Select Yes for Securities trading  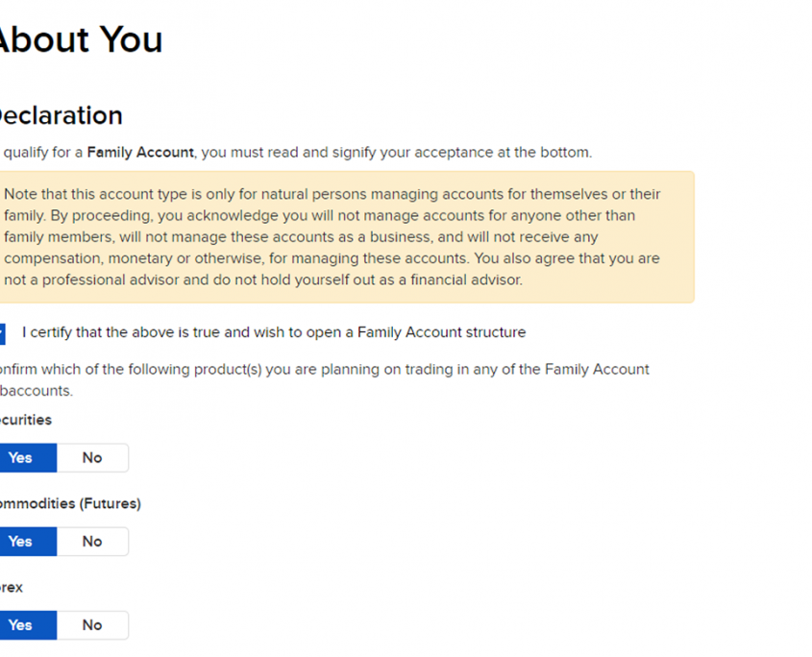[21, 458]
